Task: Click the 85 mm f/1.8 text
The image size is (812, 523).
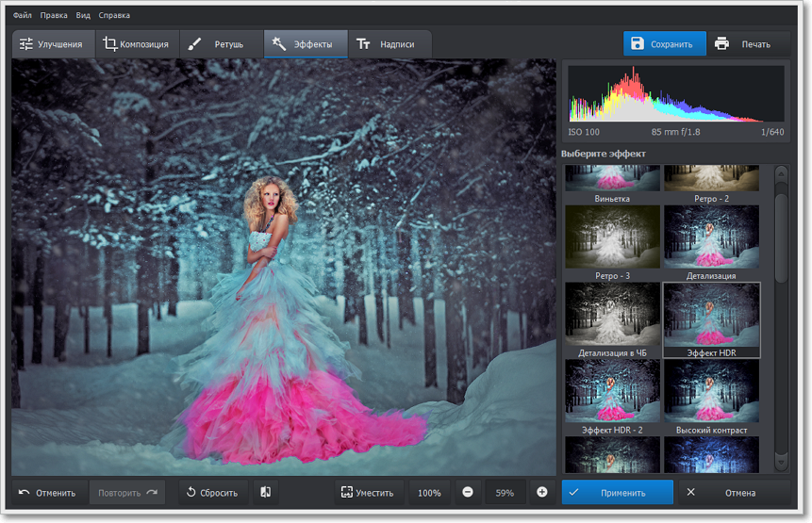Action: (x=675, y=132)
